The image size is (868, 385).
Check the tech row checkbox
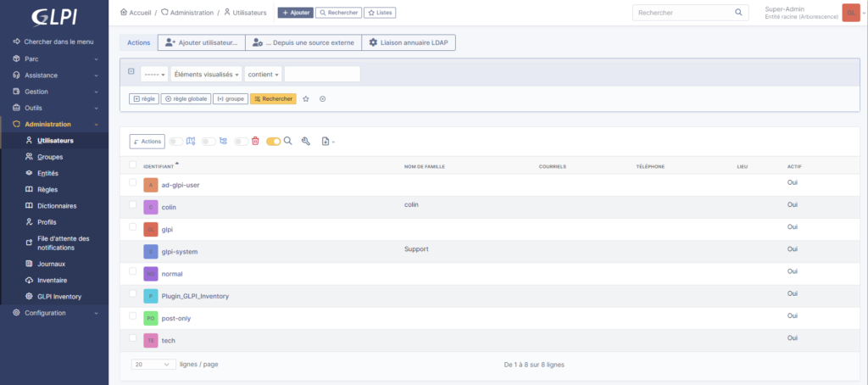[x=132, y=338]
